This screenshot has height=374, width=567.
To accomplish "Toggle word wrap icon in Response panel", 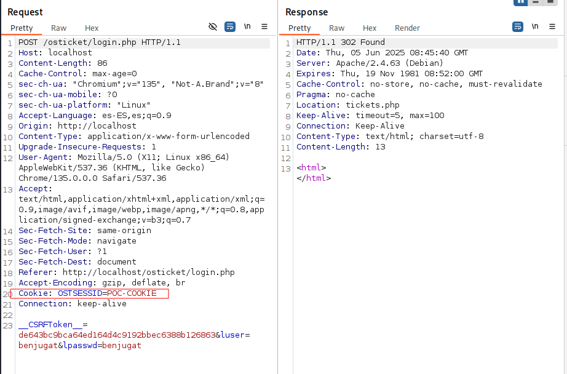I will pyautogui.click(x=517, y=27).
